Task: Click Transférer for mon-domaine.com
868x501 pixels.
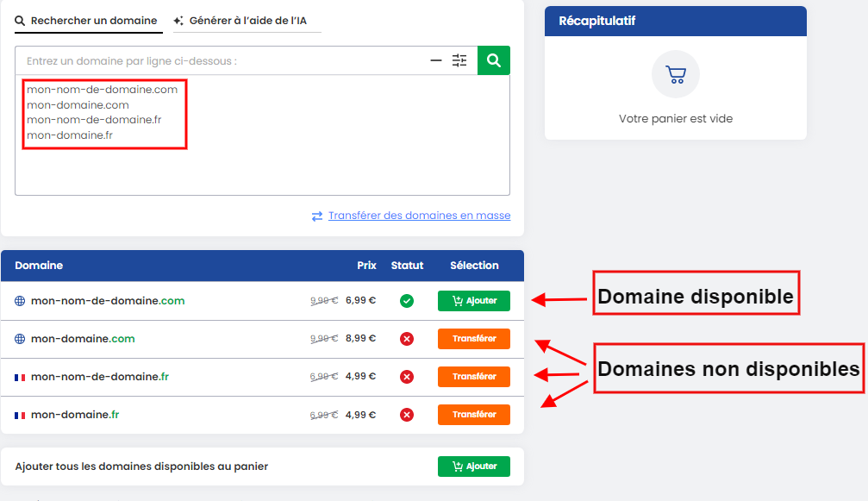Action: 473,338
